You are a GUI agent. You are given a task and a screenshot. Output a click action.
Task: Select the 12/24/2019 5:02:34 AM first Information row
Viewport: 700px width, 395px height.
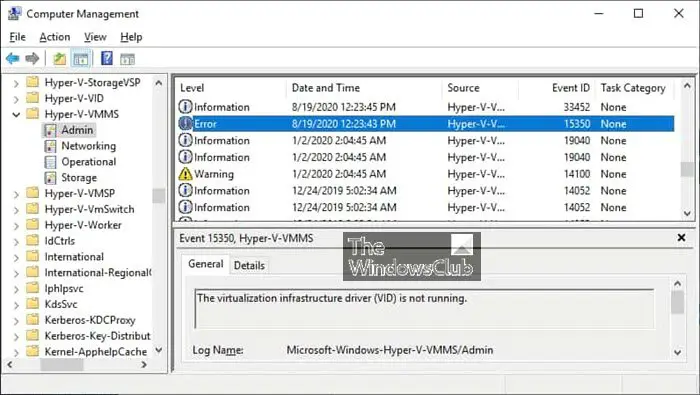click(426, 191)
